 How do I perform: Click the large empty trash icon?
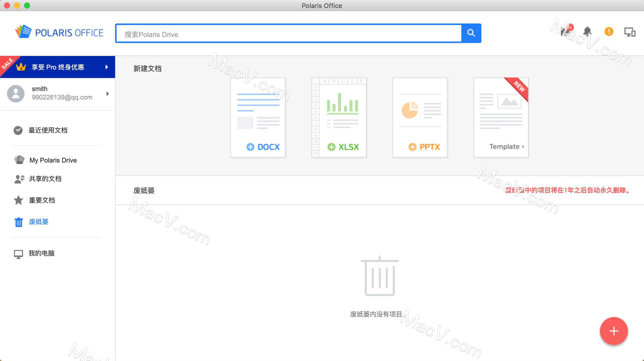380,276
